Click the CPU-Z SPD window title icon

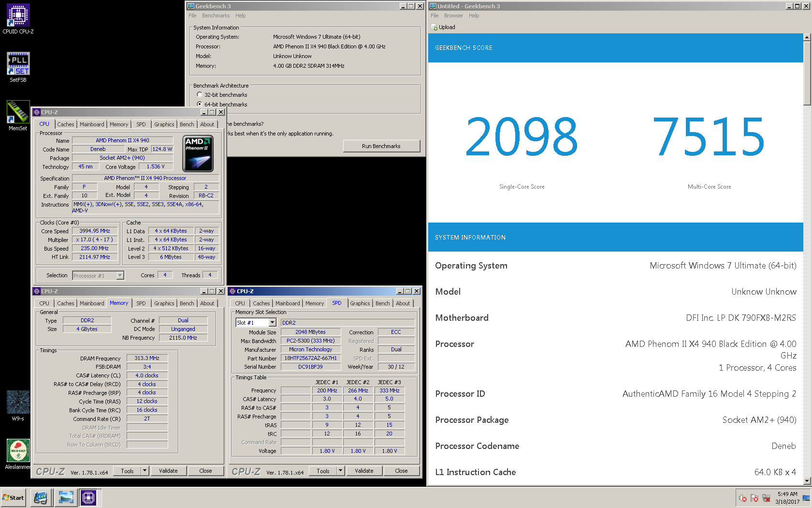(x=232, y=291)
